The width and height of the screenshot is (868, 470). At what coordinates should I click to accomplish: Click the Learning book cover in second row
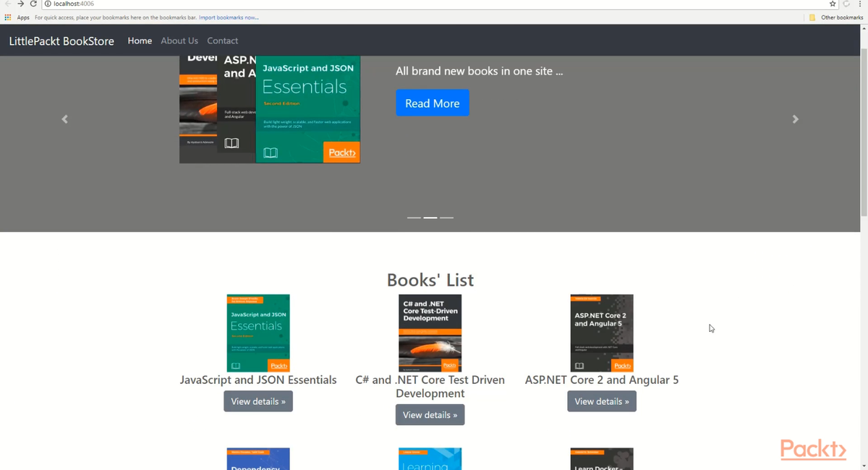coord(430,458)
